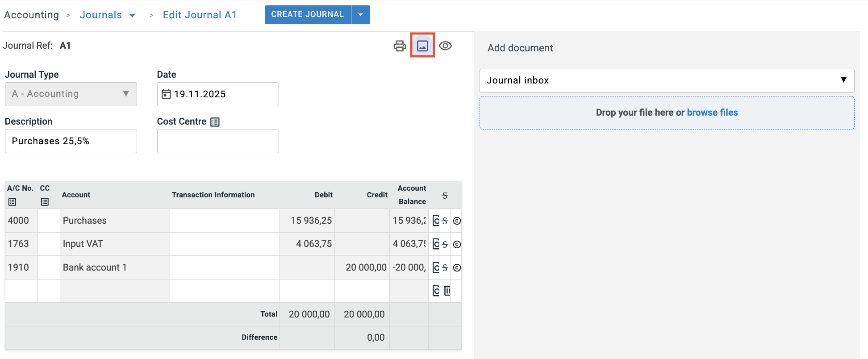Open the Journal inbox dropdown
This screenshot has width=868, height=359.
click(x=667, y=80)
